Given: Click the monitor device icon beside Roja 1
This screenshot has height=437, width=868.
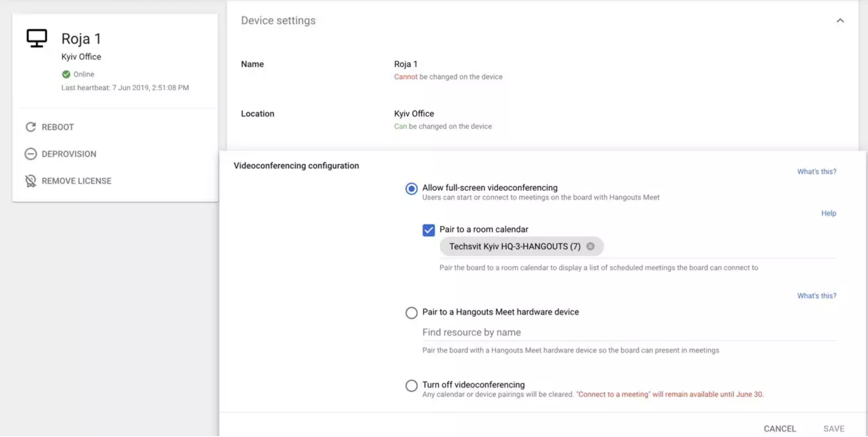Looking at the screenshot, I should pyautogui.click(x=37, y=38).
